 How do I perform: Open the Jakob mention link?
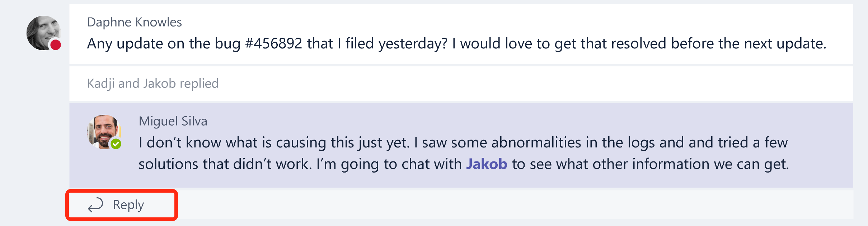[487, 164]
